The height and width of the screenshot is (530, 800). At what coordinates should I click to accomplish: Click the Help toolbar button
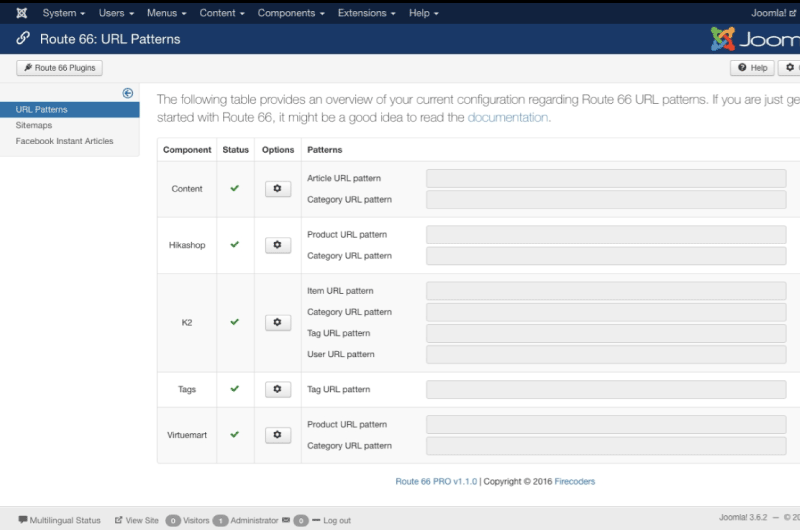753,68
